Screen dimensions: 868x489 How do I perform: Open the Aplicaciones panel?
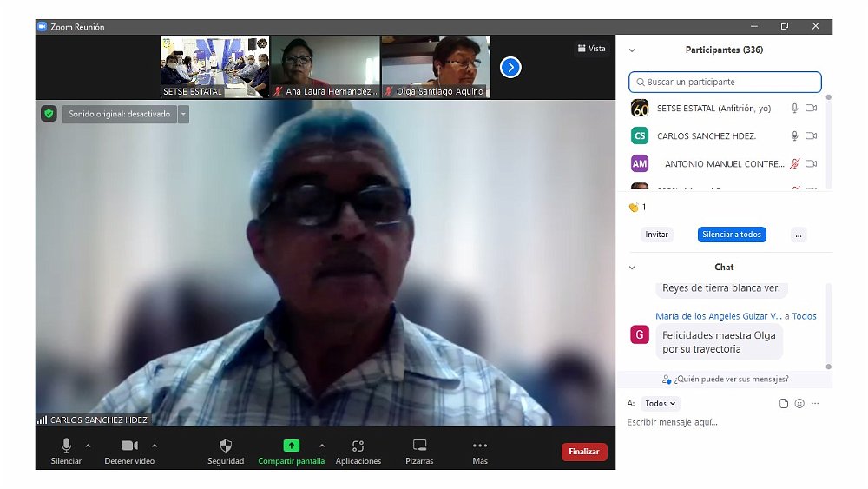tap(358, 446)
